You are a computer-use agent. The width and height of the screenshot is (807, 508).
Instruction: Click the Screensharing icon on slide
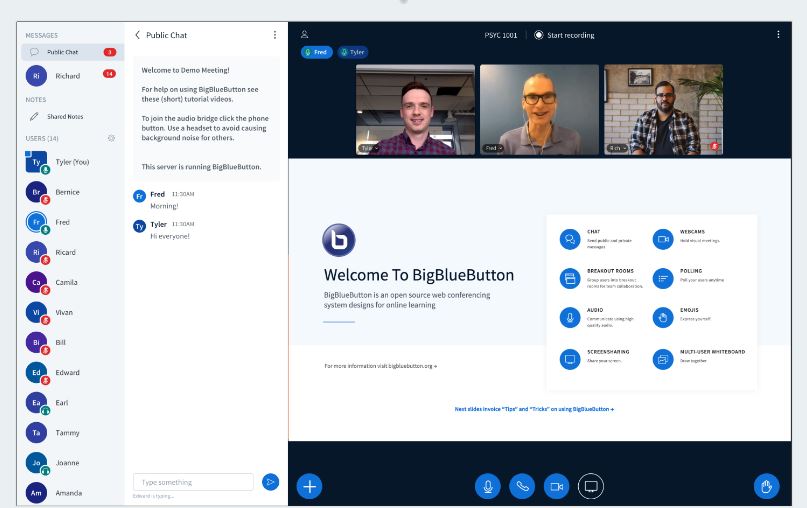click(x=570, y=359)
